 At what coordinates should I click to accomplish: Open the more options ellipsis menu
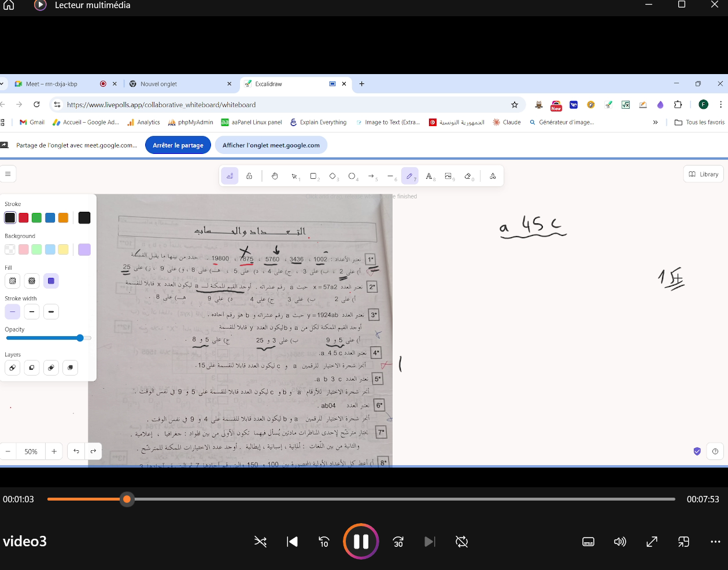tap(715, 542)
